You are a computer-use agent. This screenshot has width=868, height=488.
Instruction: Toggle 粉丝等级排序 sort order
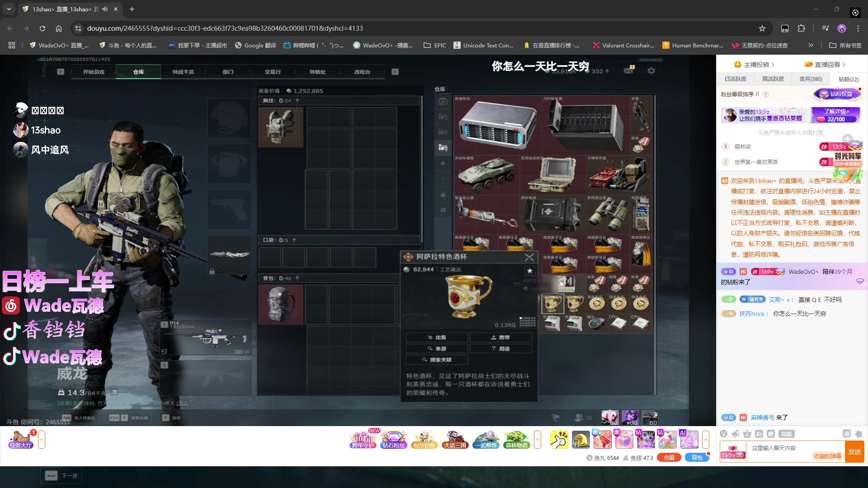pos(757,94)
